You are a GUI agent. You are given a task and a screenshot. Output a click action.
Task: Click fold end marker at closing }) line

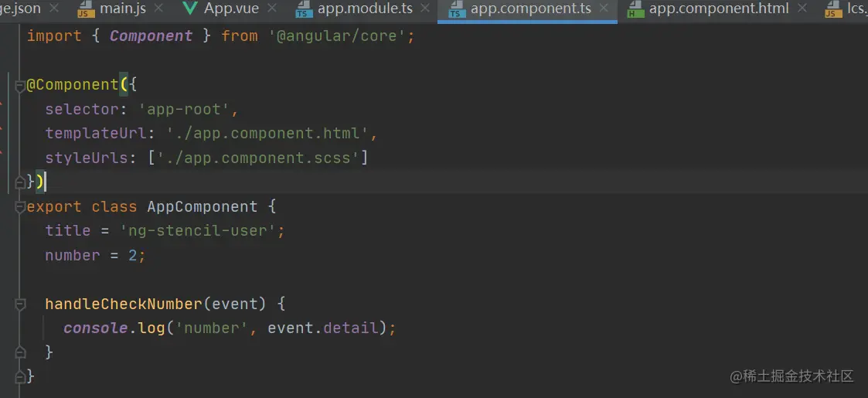[x=20, y=182]
